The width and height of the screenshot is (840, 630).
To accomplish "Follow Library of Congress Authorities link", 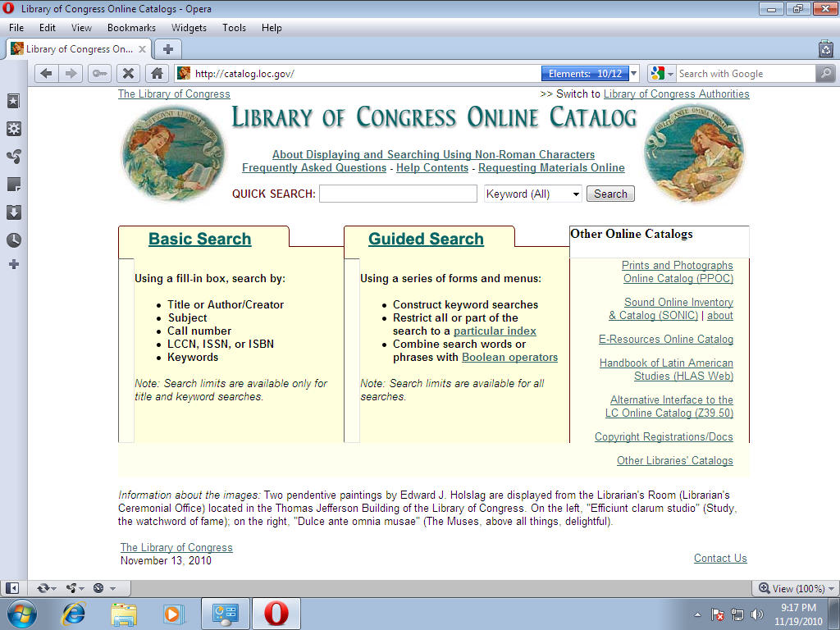I will (x=677, y=94).
